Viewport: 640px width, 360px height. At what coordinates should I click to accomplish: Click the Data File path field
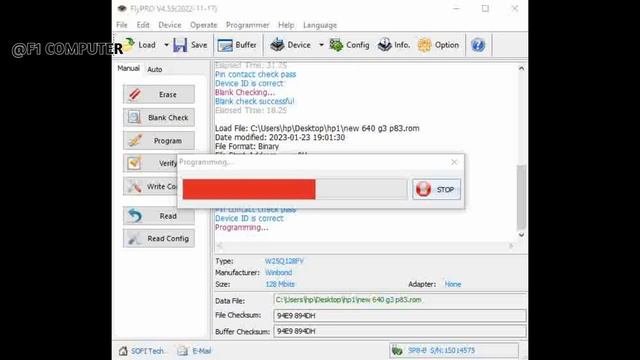pos(400,300)
